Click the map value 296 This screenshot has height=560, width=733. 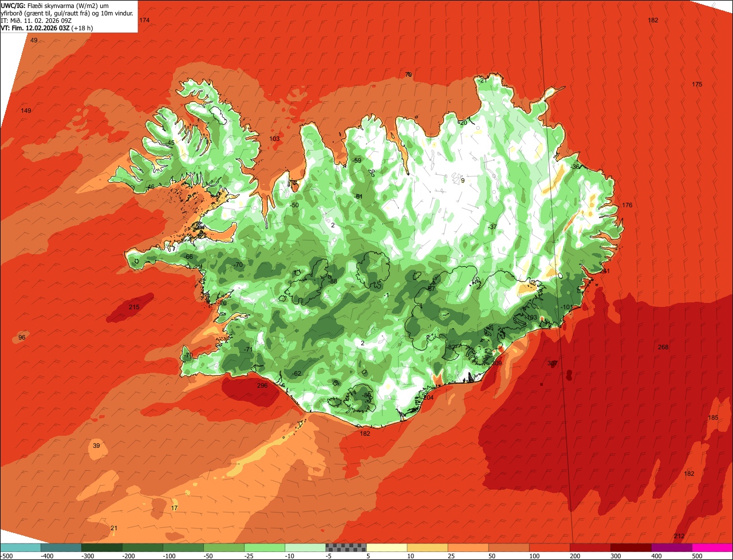262,385
